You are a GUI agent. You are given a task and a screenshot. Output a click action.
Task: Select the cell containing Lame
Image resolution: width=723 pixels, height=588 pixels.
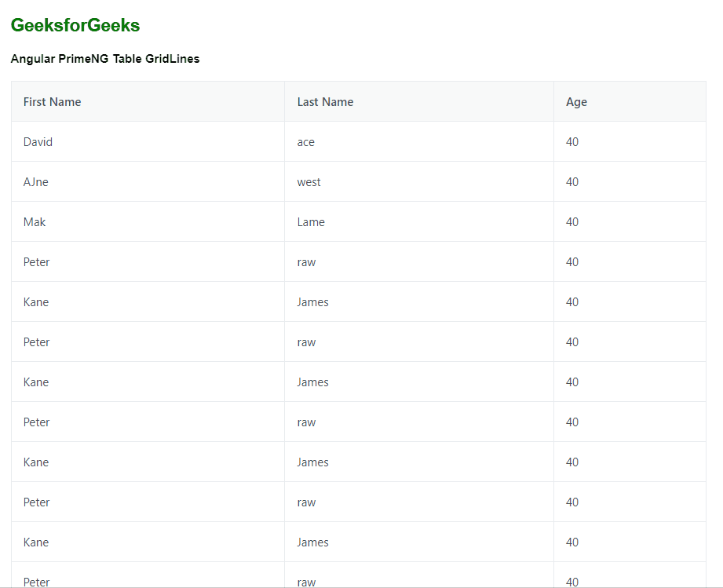(311, 221)
